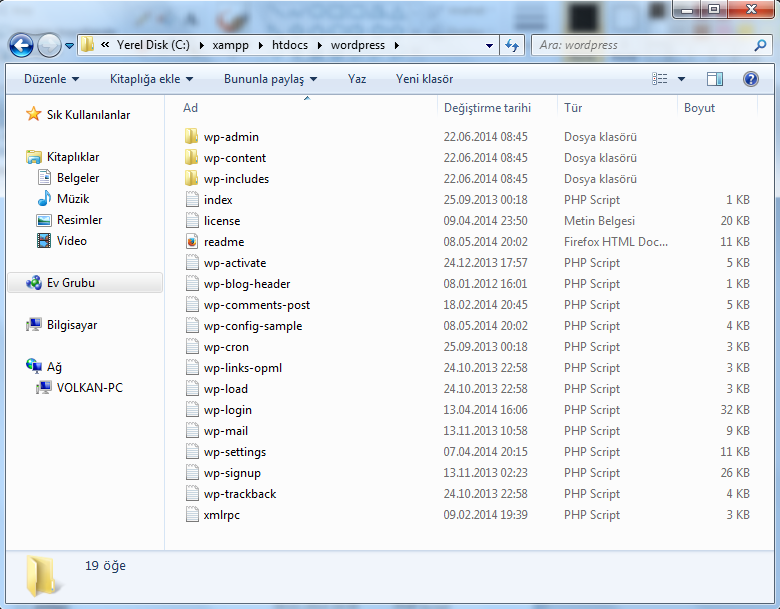This screenshot has height=609, width=780.
Task: Select the wp-blog-header file icon
Action: coord(192,284)
